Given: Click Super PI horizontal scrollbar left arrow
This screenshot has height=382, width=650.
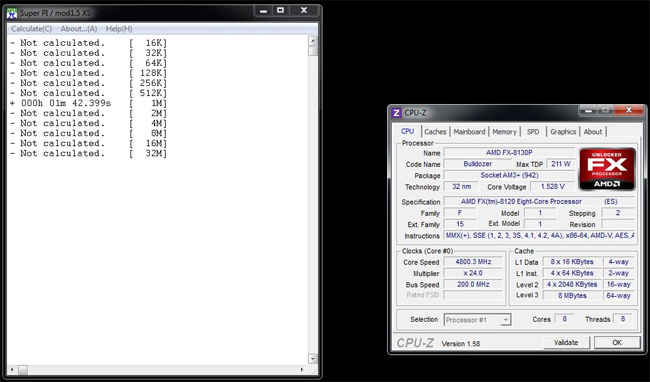Looking at the screenshot, I should click(x=11, y=369).
